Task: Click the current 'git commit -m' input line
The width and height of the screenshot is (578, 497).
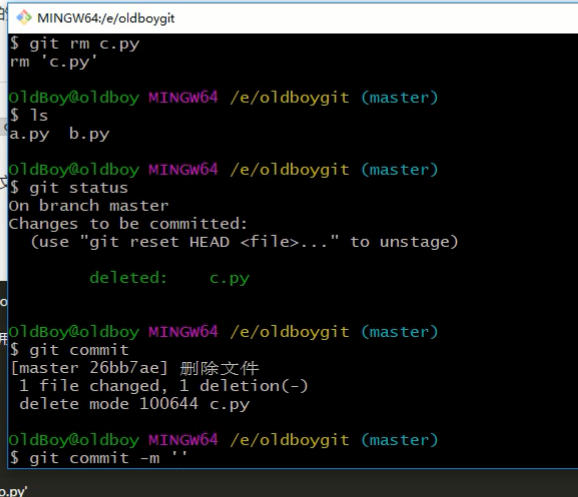Action: 98,458
